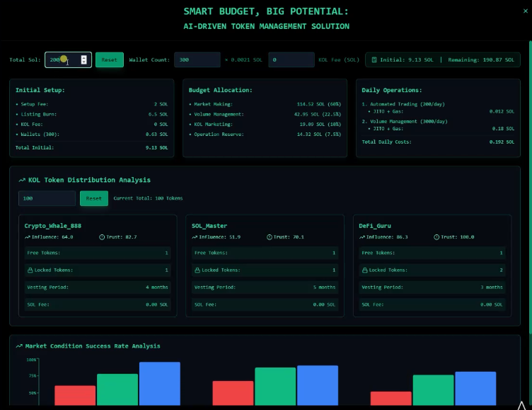Click the Listing Burn 6.5 SOL line
532x410 pixels.
91,115
